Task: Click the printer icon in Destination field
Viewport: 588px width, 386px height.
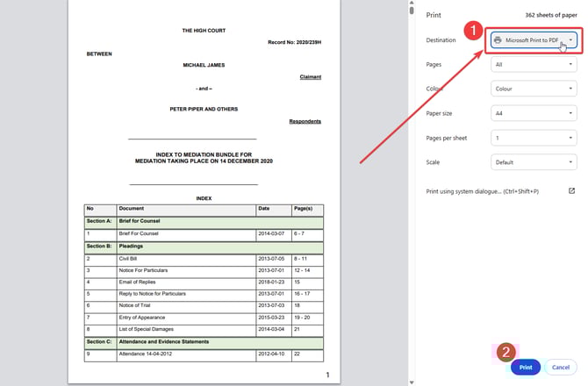Action: pos(498,40)
